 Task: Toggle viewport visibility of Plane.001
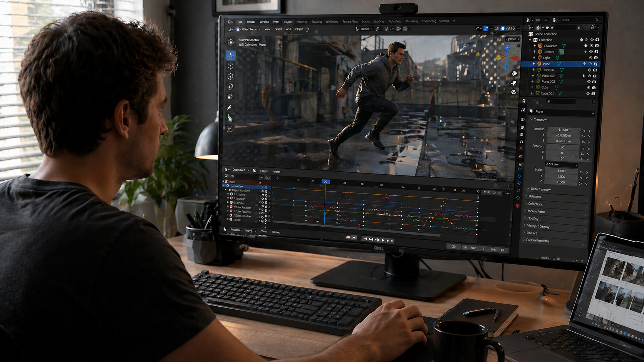pyautogui.click(x=589, y=70)
